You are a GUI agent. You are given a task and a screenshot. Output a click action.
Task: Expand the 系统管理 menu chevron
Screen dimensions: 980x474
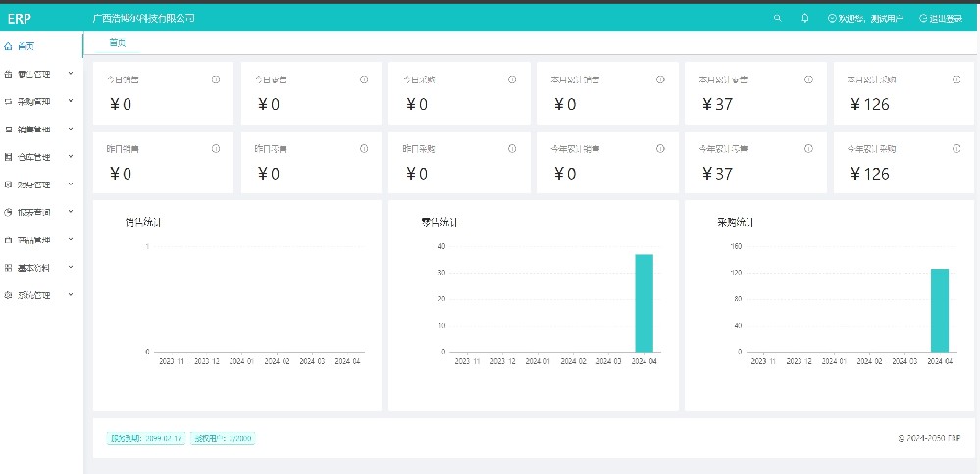click(x=71, y=295)
